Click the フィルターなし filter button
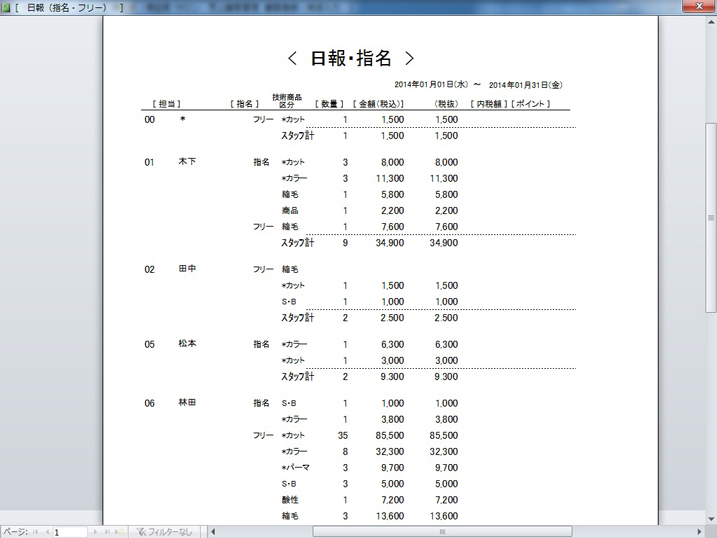This screenshot has height=538, width=717. [164, 532]
